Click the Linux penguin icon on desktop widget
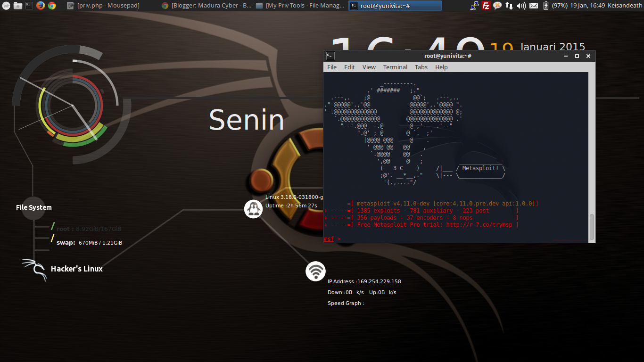The height and width of the screenshot is (362, 644). pyautogui.click(x=253, y=208)
